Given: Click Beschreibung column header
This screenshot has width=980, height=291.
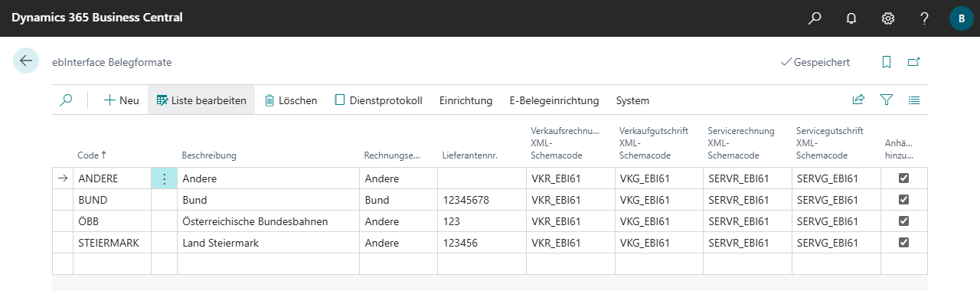Looking at the screenshot, I should (209, 155).
